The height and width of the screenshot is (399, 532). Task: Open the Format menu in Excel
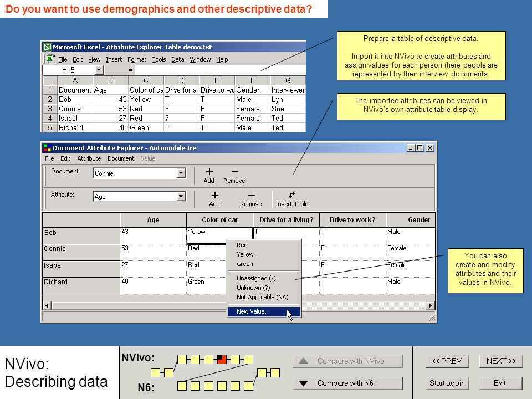pyautogui.click(x=137, y=59)
